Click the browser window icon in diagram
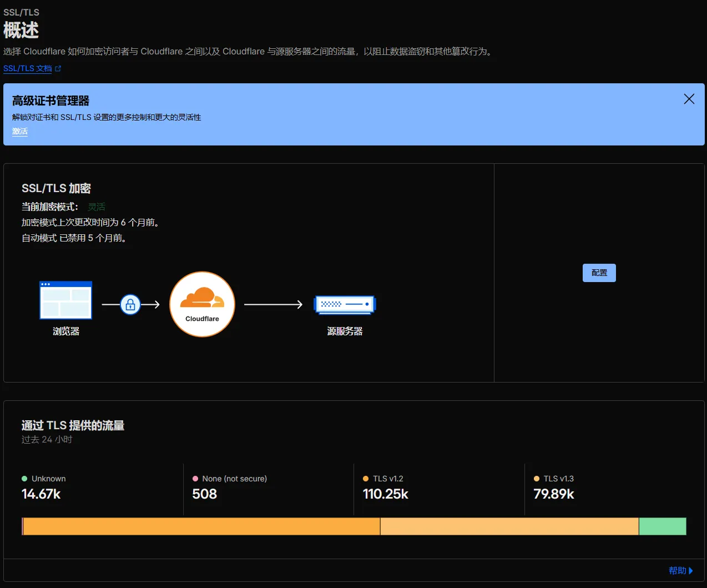Image resolution: width=707 pixels, height=588 pixels. 65,300
